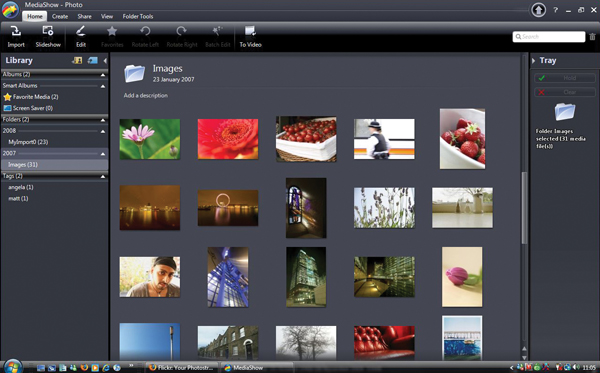The image size is (600, 373).
Task: Switch to Flickr taskbar window
Action: click(182, 368)
